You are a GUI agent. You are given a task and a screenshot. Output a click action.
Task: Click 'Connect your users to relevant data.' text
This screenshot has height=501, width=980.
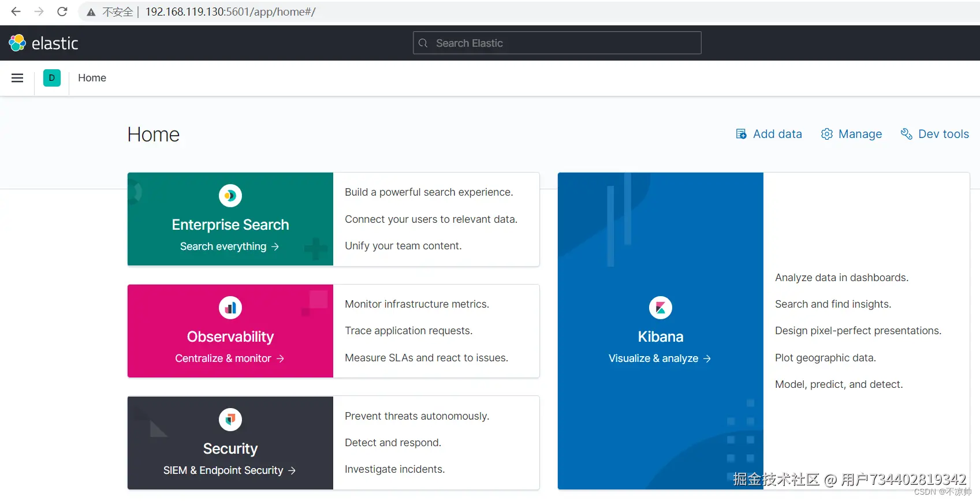(x=431, y=219)
